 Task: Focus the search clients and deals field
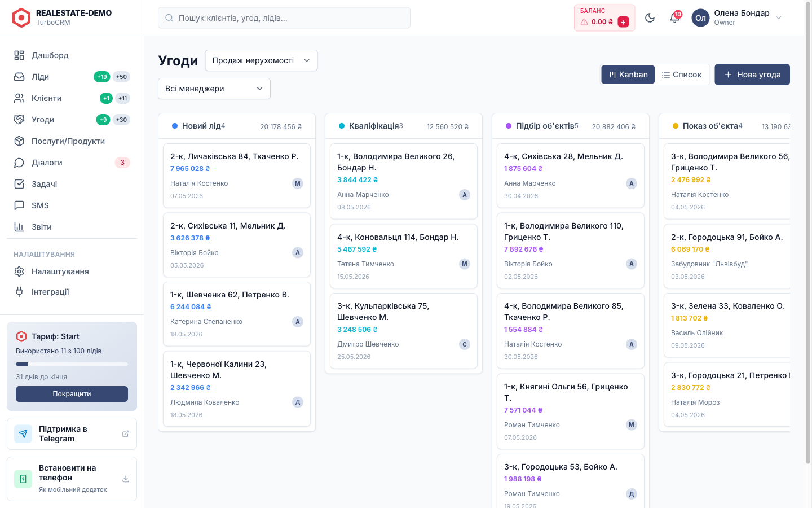(284, 18)
